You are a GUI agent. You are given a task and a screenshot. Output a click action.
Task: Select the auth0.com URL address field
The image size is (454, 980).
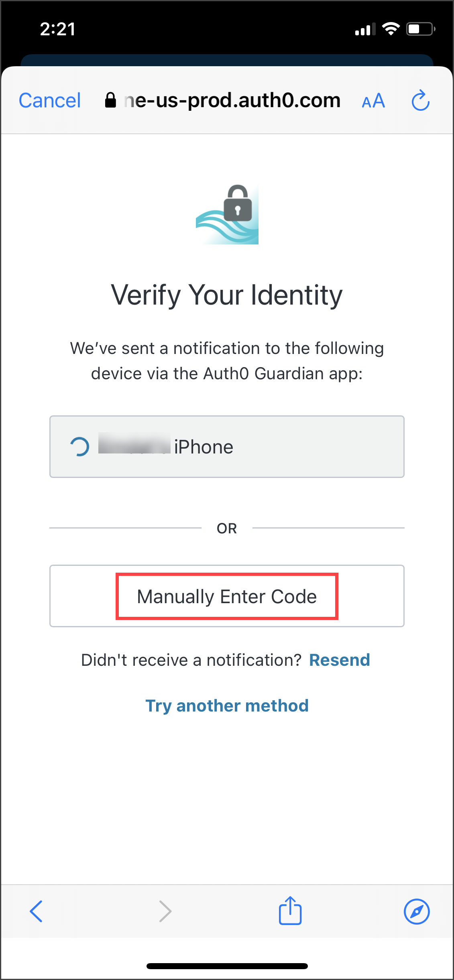click(232, 100)
